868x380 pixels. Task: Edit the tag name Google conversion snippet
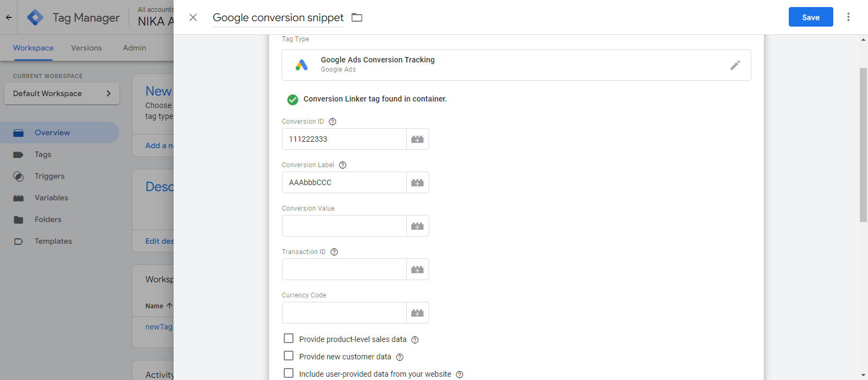(278, 17)
